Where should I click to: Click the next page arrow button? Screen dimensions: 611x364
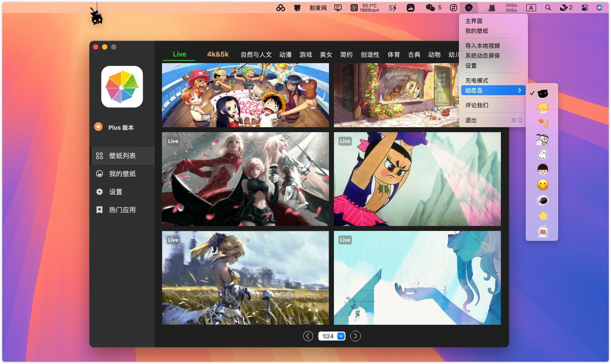point(356,336)
